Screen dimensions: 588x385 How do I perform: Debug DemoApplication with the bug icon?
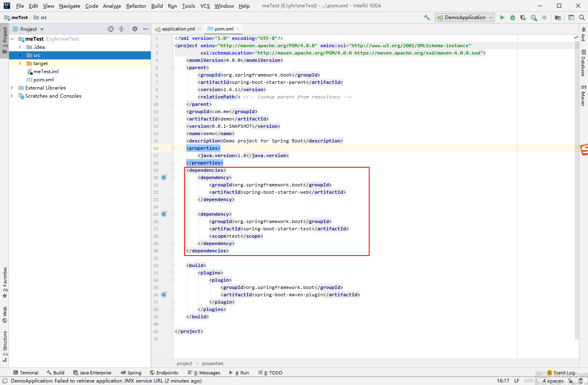coord(513,17)
